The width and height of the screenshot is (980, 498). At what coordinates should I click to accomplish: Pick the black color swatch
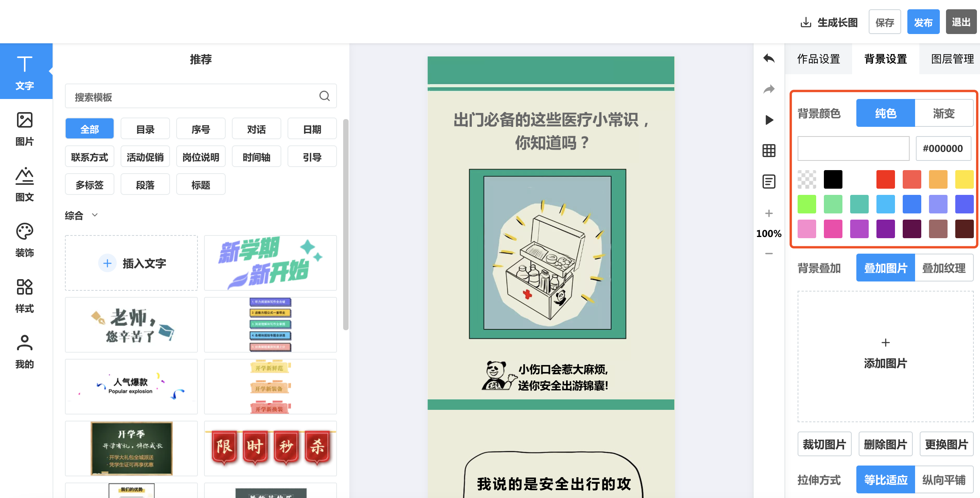pos(833,179)
